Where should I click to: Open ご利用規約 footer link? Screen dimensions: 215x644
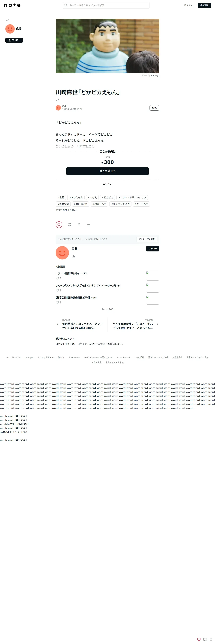pos(139,357)
